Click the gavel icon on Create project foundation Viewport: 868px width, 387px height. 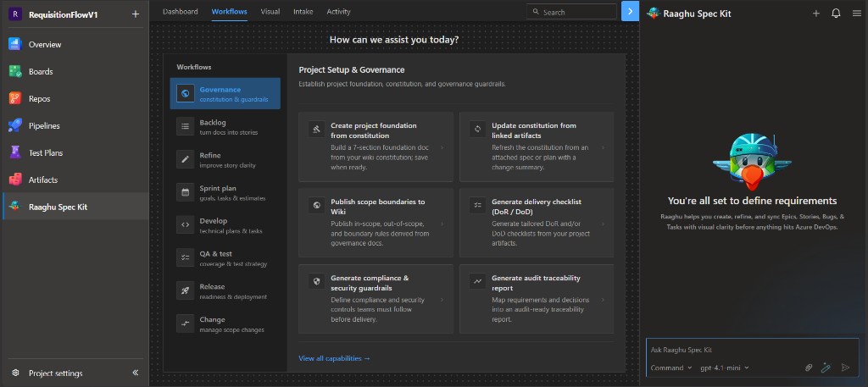click(x=317, y=129)
